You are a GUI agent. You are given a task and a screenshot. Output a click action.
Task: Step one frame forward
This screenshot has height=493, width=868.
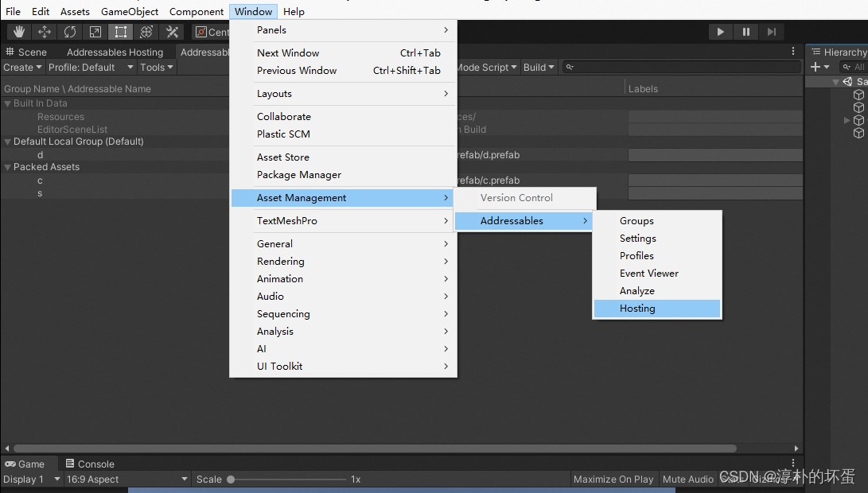coord(771,32)
